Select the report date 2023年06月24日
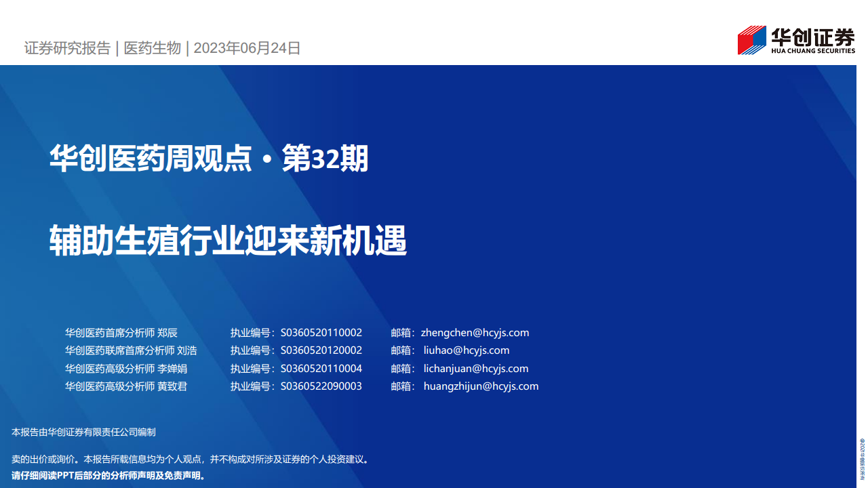The width and height of the screenshot is (868, 488). 247,48
